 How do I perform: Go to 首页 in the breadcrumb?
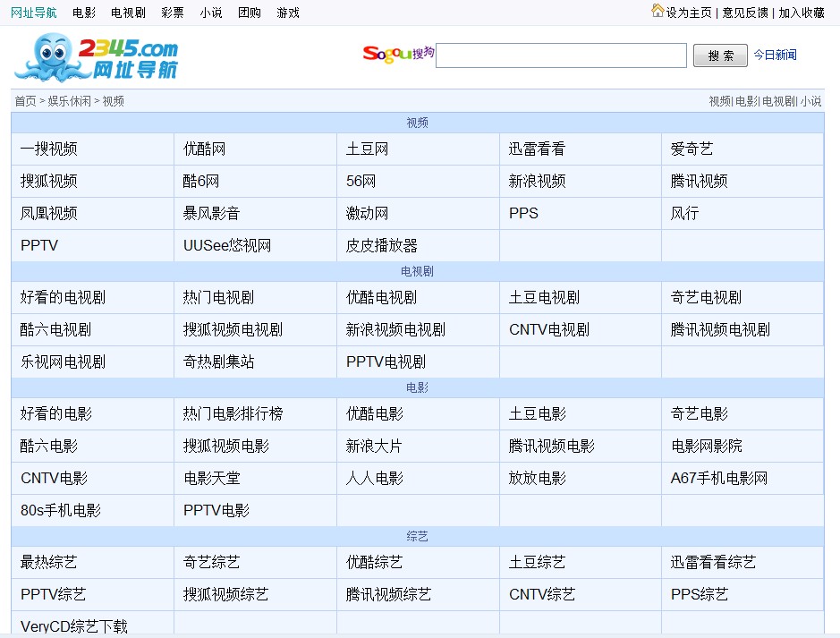(25, 101)
